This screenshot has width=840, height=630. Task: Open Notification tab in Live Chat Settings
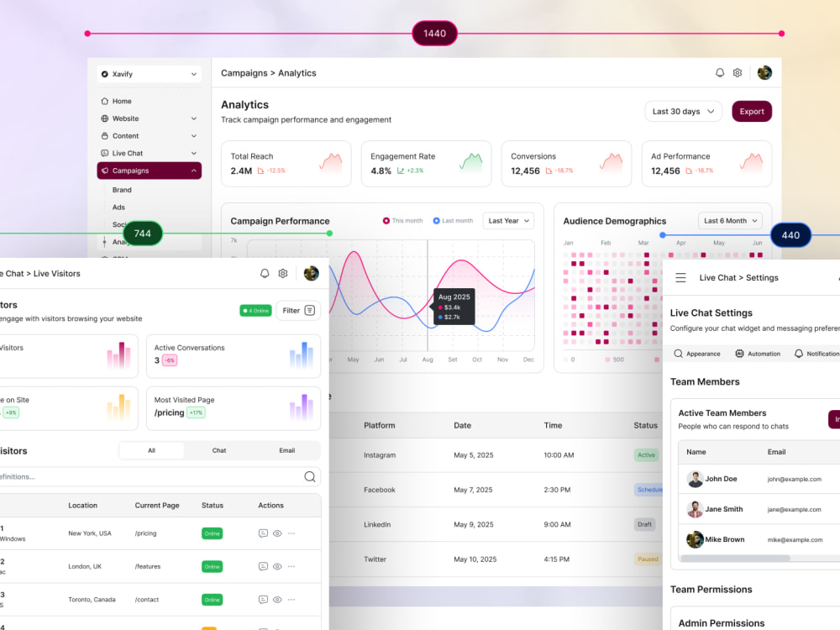(817, 354)
